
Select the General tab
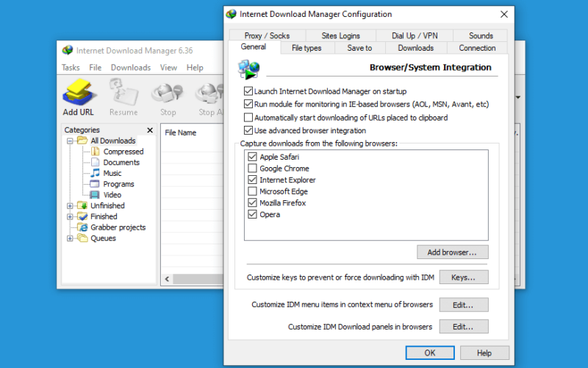click(254, 47)
